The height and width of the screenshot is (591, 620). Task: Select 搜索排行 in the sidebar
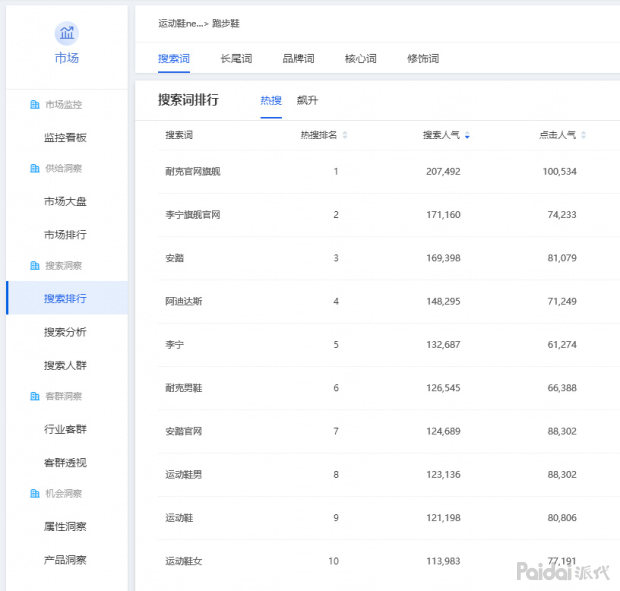tap(67, 298)
